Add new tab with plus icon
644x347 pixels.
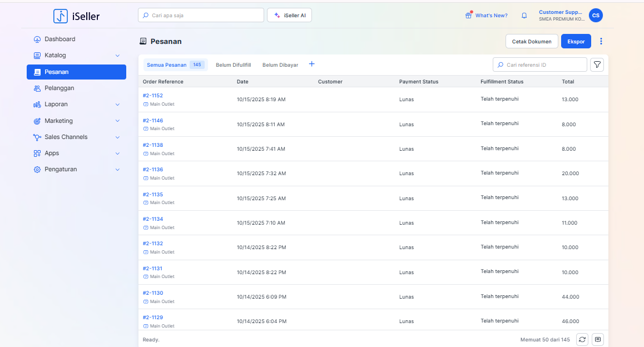[x=311, y=65]
